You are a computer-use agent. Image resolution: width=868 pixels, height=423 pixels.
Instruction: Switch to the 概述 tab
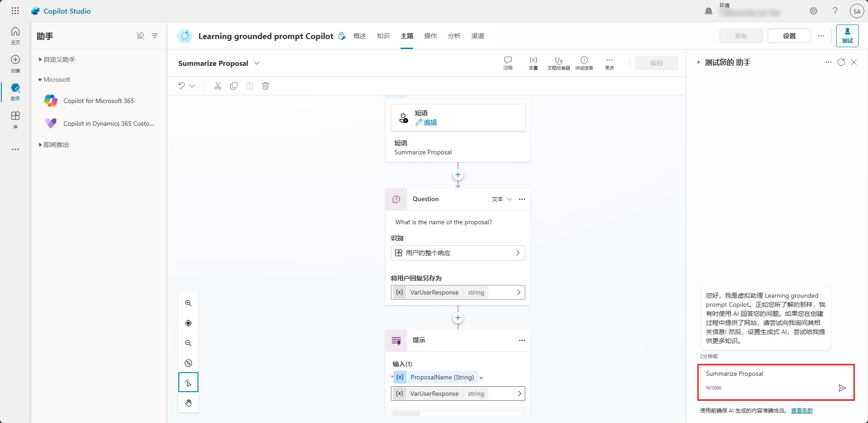click(x=360, y=36)
